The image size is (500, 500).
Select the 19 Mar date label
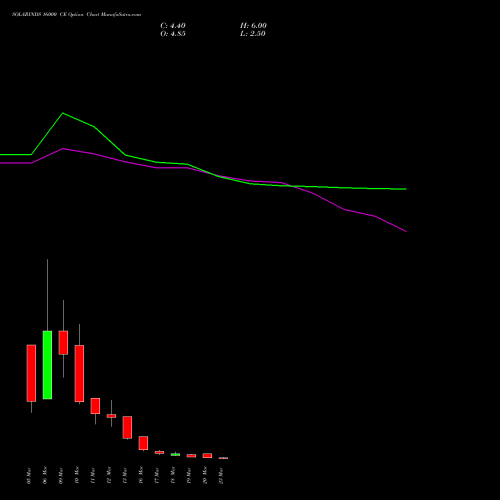click(x=189, y=476)
